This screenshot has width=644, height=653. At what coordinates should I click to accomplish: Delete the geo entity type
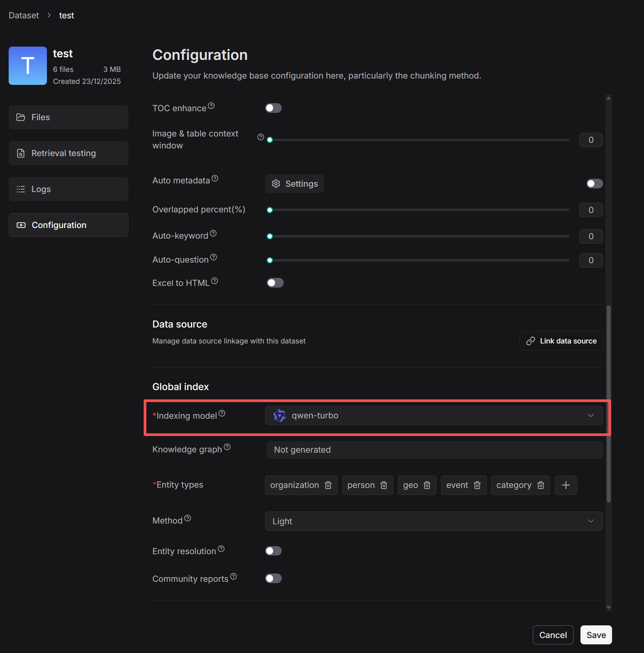(427, 485)
